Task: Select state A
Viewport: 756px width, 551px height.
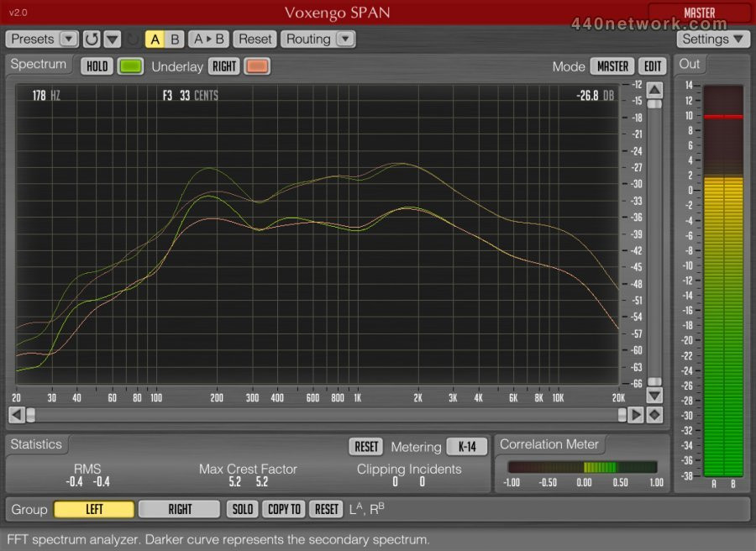Action: (x=155, y=39)
